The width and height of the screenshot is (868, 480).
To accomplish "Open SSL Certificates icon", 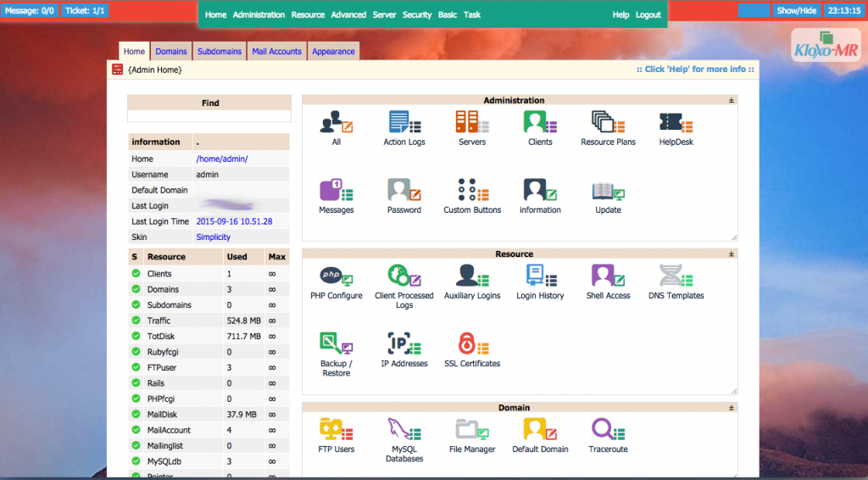I will point(472,344).
